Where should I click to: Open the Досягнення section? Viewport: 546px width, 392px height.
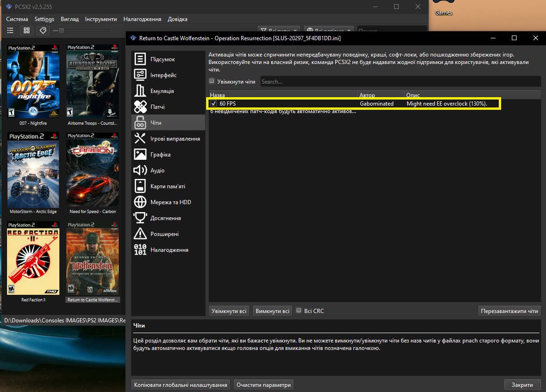pos(165,218)
